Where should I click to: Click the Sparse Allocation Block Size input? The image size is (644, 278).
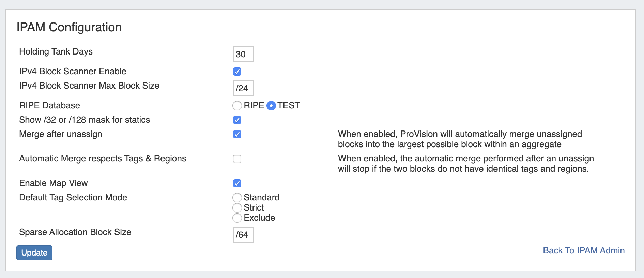point(243,235)
